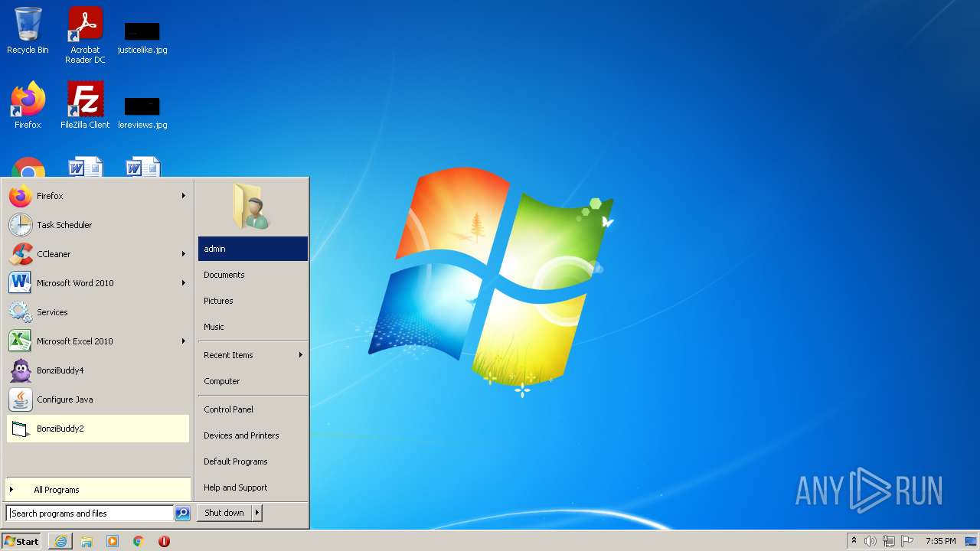This screenshot has width=980, height=551.
Task: Open FileZilla Client desktop shortcut
Action: 85,106
